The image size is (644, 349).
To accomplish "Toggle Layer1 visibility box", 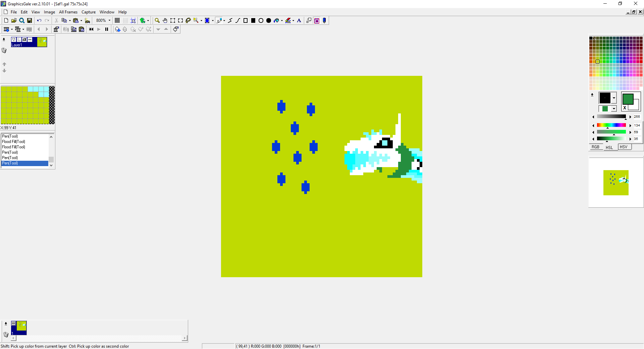I will pyautogui.click(x=14, y=39).
